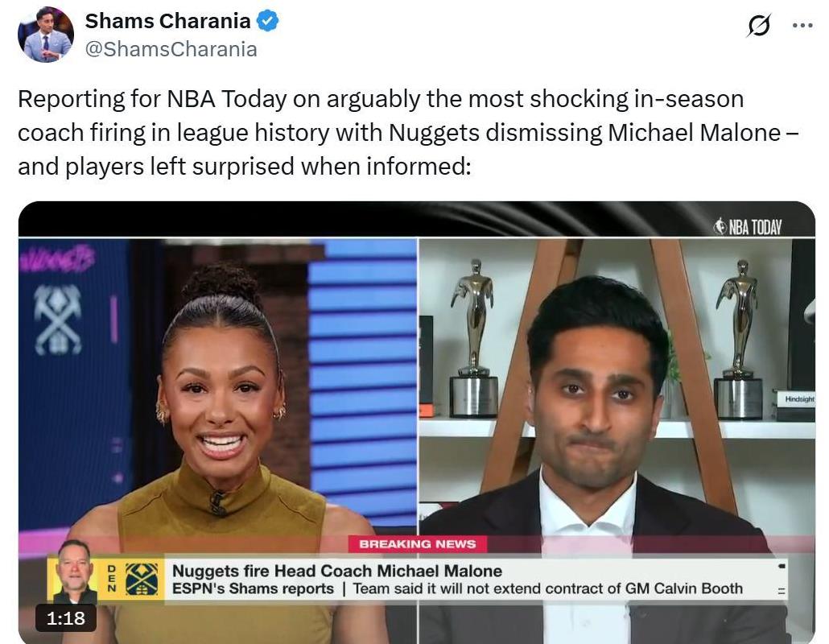Open Shams Charania's profile avatar

pyautogui.click(x=45, y=35)
